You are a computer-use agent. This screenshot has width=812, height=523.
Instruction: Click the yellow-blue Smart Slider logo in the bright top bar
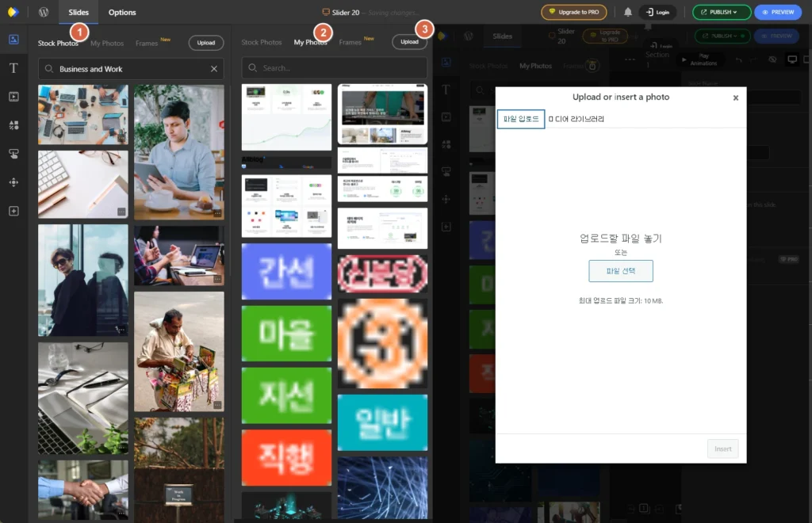click(13, 12)
